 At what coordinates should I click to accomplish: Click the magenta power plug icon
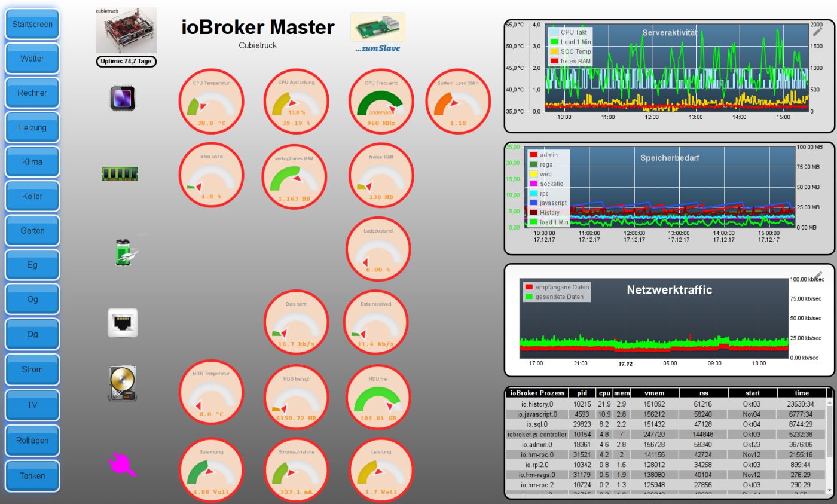click(121, 465)
